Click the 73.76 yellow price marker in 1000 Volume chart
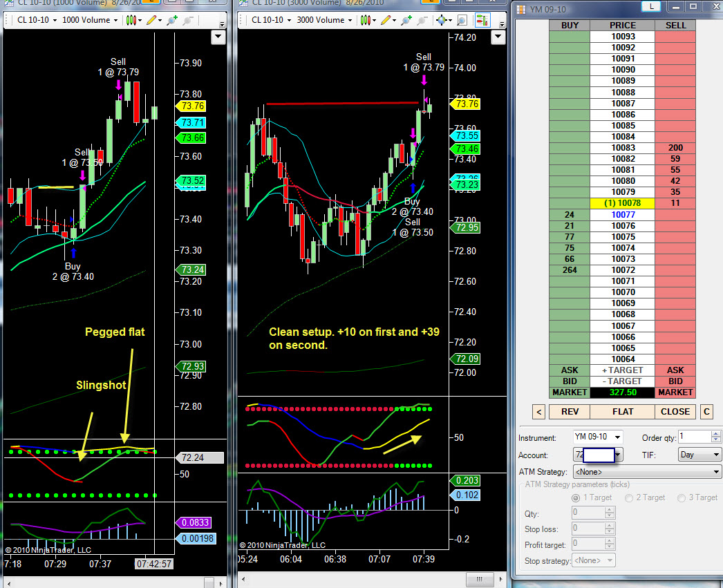The height and width of the screenshot is (588, 723). pos(191,106)
